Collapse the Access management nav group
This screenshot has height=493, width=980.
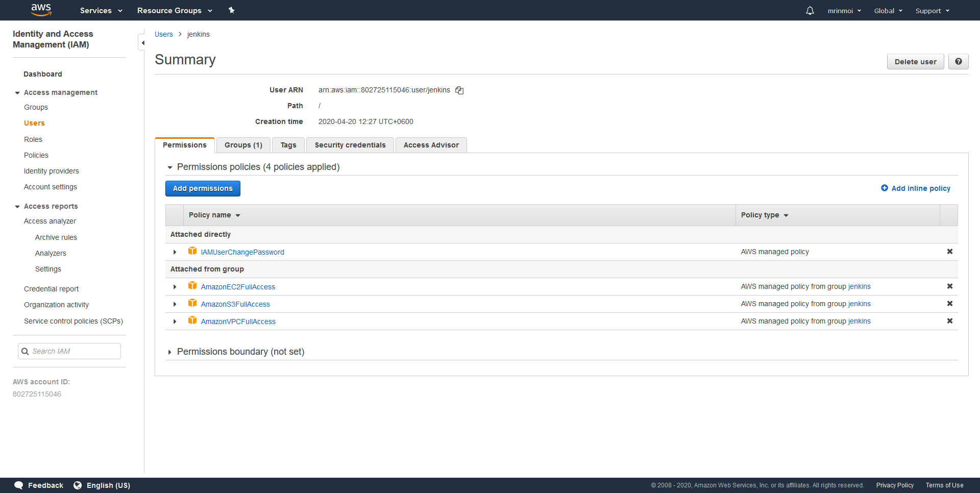pos(17,93)
